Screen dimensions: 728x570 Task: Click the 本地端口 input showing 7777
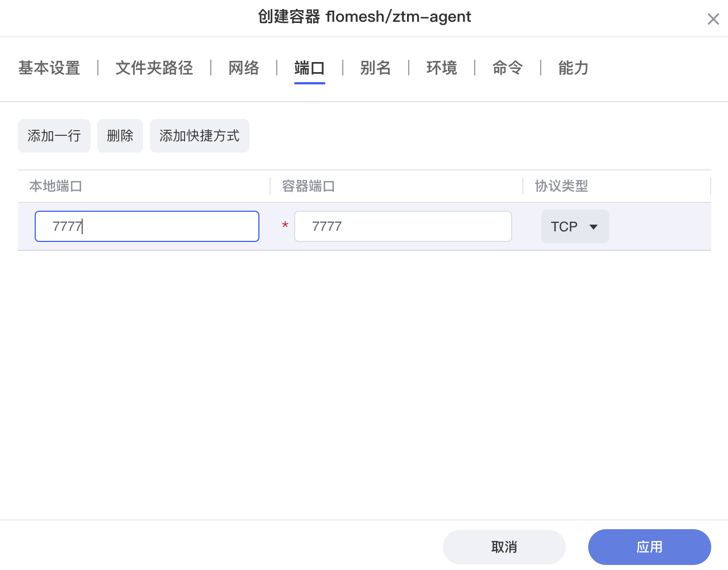click(146, 226)
